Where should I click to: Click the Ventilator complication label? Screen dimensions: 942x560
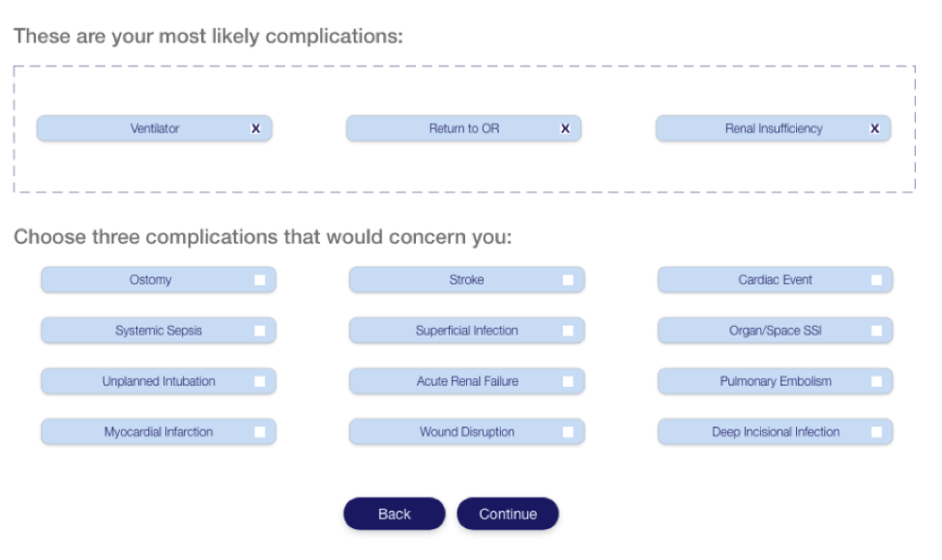tap(155, 129)
